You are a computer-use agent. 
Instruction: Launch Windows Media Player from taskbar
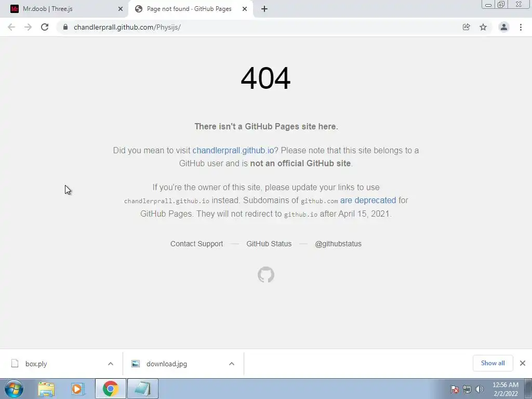point(78,389)
